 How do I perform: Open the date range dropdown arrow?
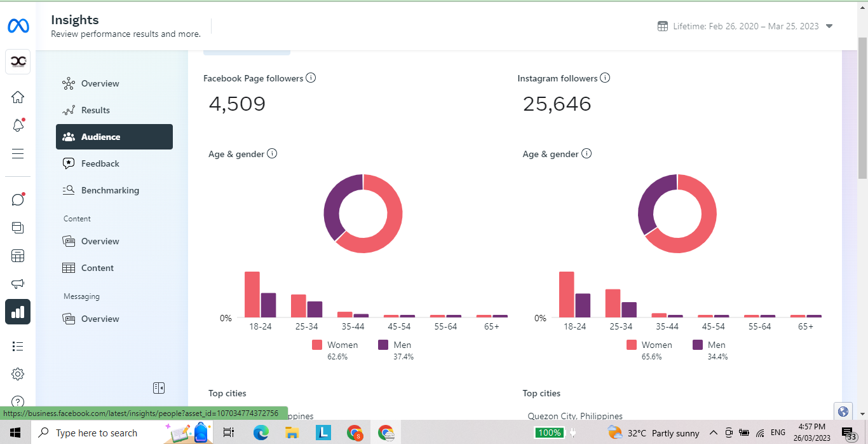coord(829,26)
